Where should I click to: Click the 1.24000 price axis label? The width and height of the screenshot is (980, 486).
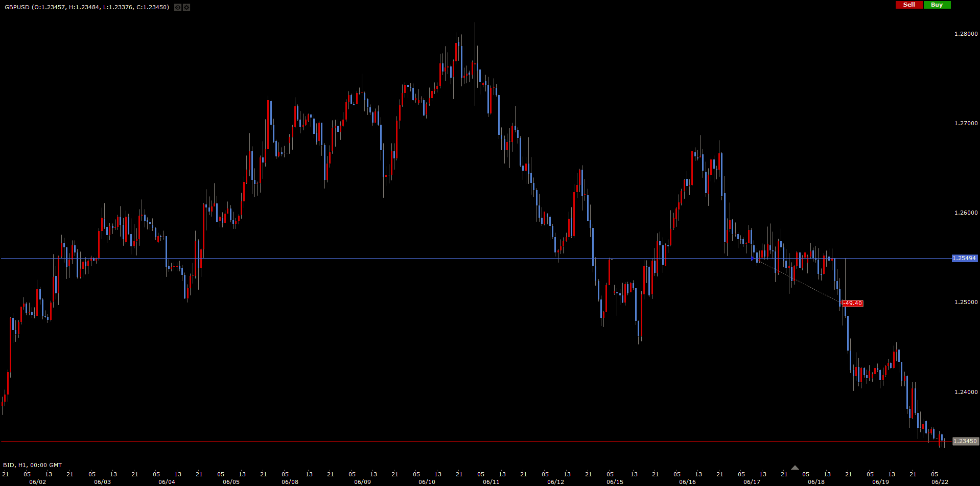(x=966, y=392)
